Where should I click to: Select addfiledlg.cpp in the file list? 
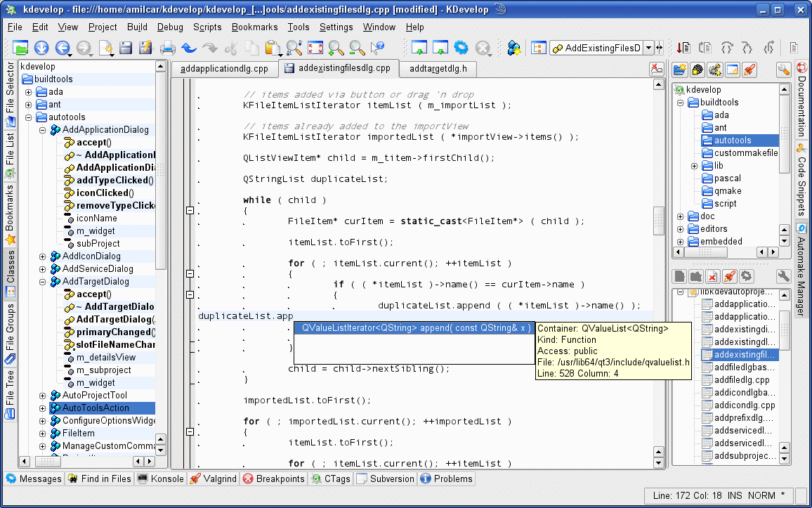click(x=741, y=380)
